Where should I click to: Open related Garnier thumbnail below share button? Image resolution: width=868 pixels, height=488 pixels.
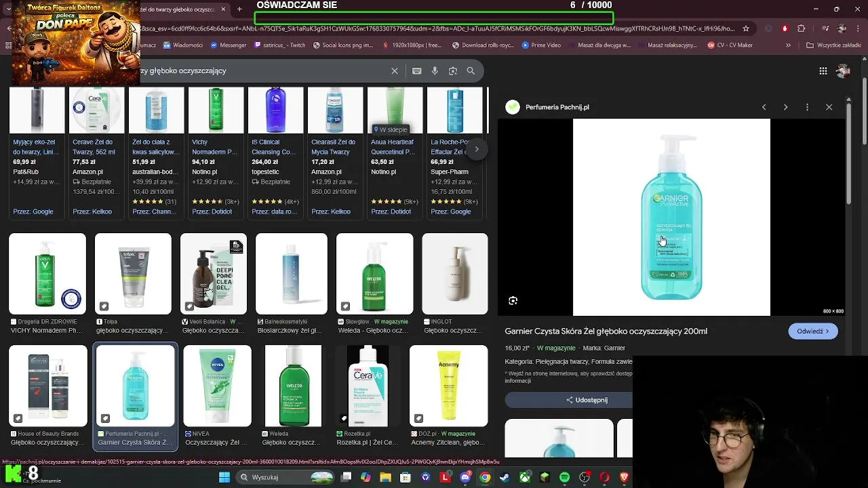pyautogui.click(x=559, y=438)
